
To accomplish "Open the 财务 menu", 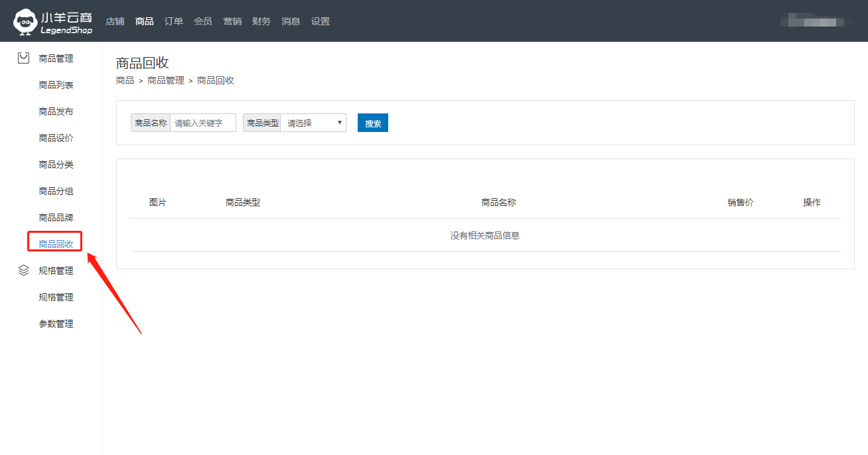I will (x=261, y=21).
